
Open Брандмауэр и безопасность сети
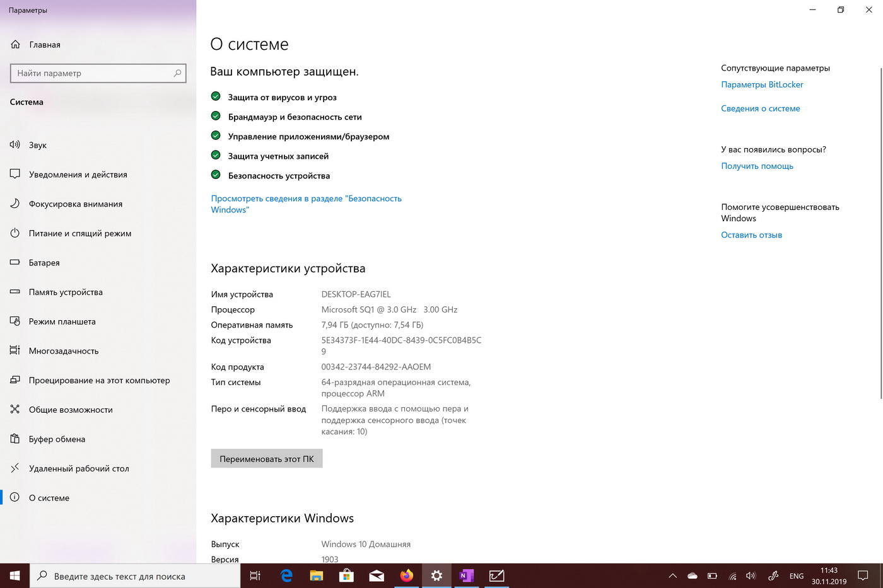pyautogui.click(x=295, y=117)
